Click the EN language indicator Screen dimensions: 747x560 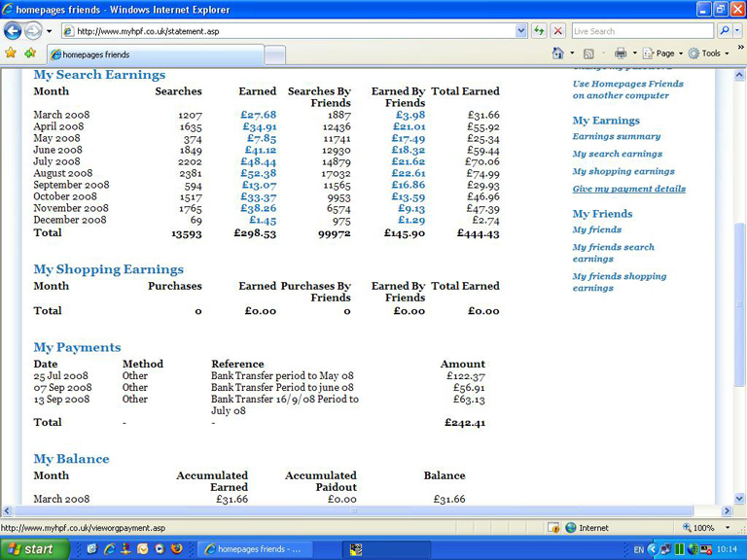click(x=639, y=549)
